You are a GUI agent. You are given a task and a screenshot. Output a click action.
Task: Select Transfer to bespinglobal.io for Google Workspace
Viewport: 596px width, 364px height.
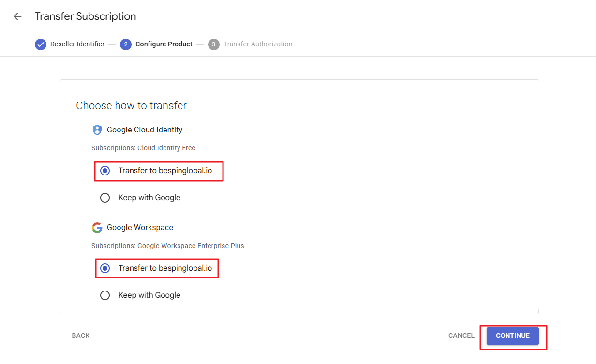coord(105,268)
